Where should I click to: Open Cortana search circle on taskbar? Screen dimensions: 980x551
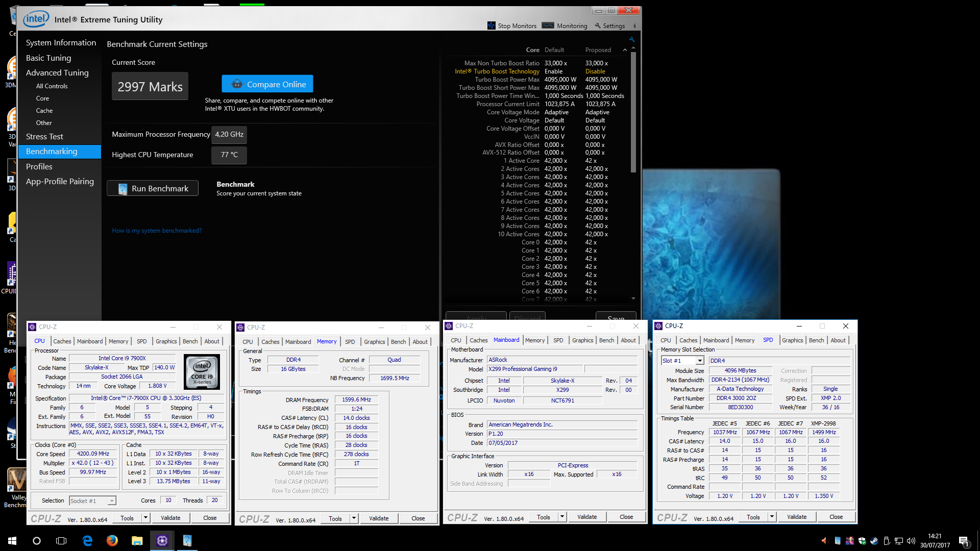(x=37, y=541)
